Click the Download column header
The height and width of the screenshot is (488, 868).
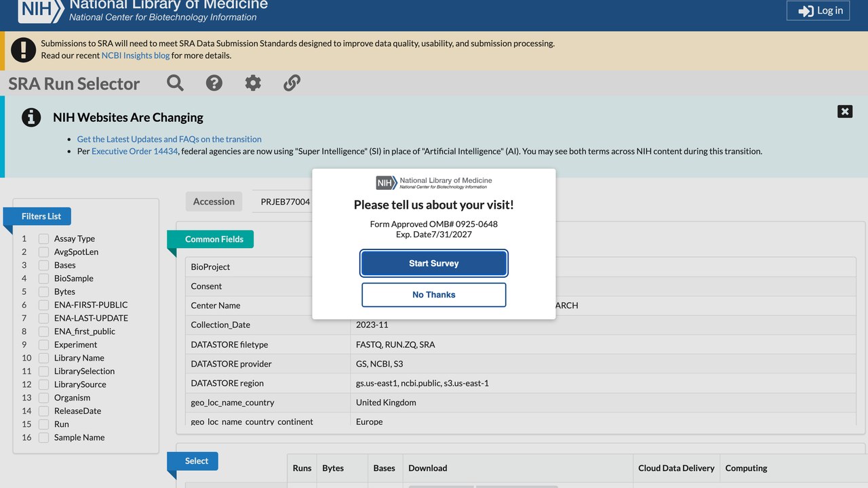click(x=428, y=468)
